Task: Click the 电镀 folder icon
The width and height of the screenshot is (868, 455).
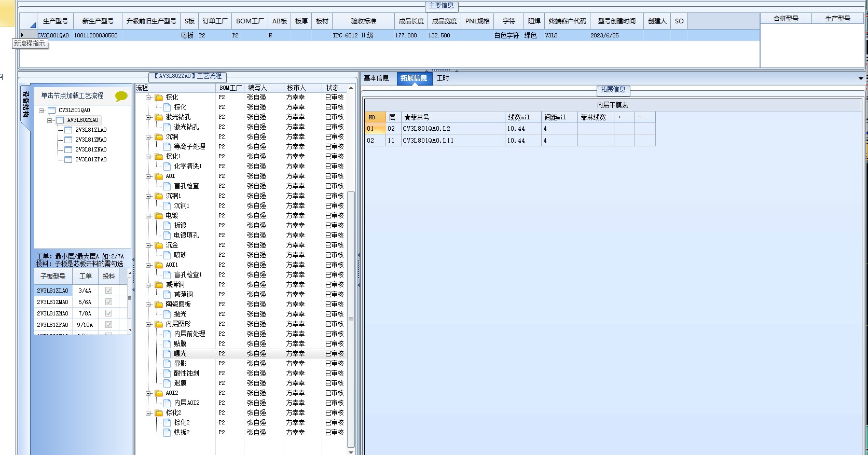Action: [159, 216]
